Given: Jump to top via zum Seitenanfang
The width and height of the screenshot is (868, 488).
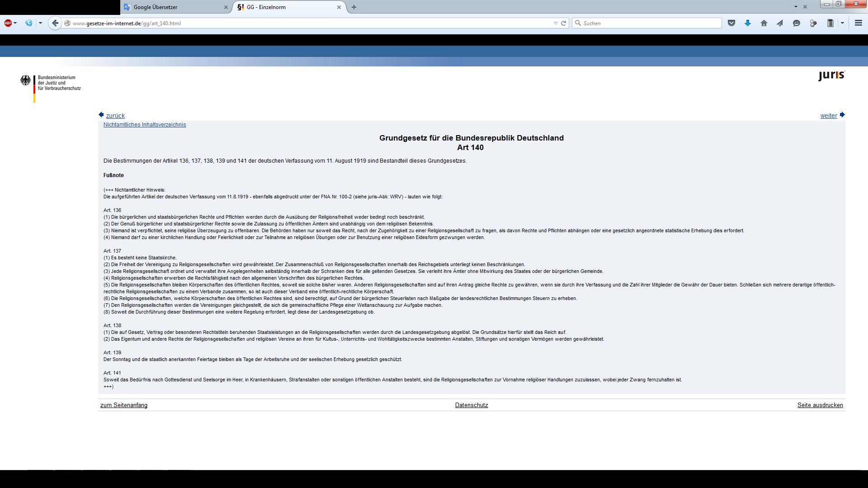Looking at the screenshot, I should pos(124,405).
